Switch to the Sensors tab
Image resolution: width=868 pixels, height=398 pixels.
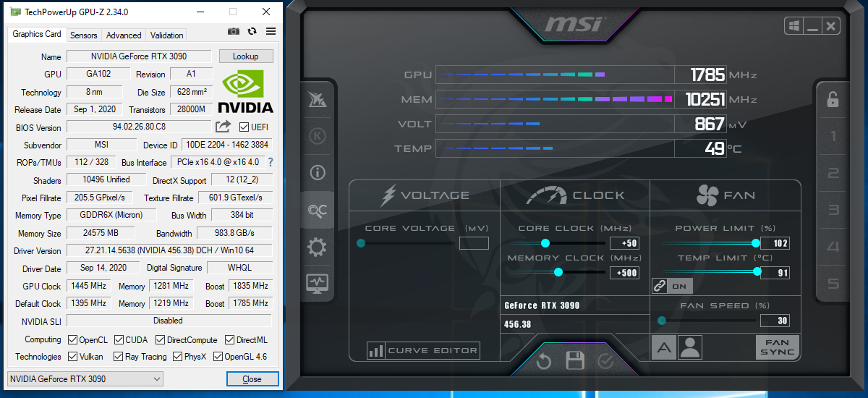84,35
